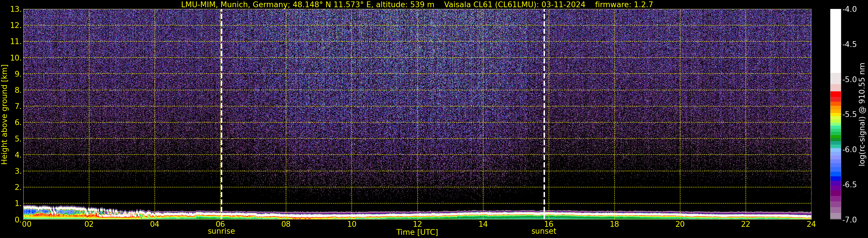The width and height of the screenshot is (868, 238).
Task: Click the white dashed sunset line
Action: click(544, 101)
